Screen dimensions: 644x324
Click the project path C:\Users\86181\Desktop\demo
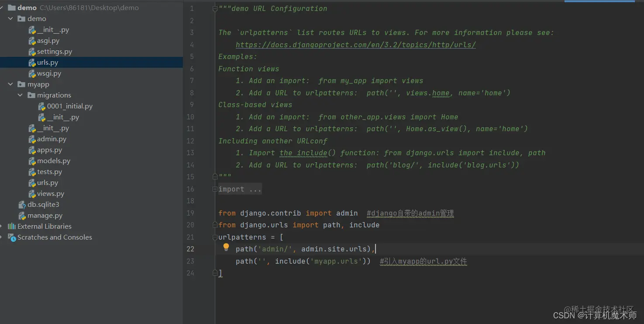(89, 8)
